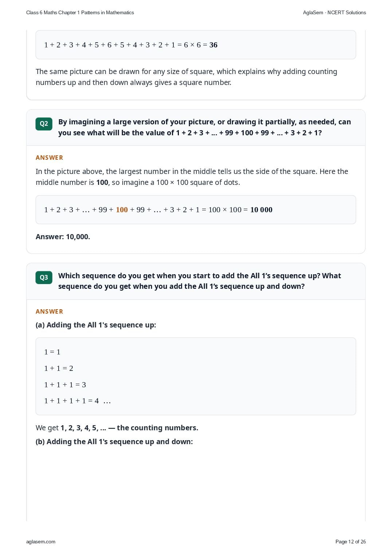The image size is (392, 555).
Task: Click the Q3 question text
Action: click(x=200, y=281)
